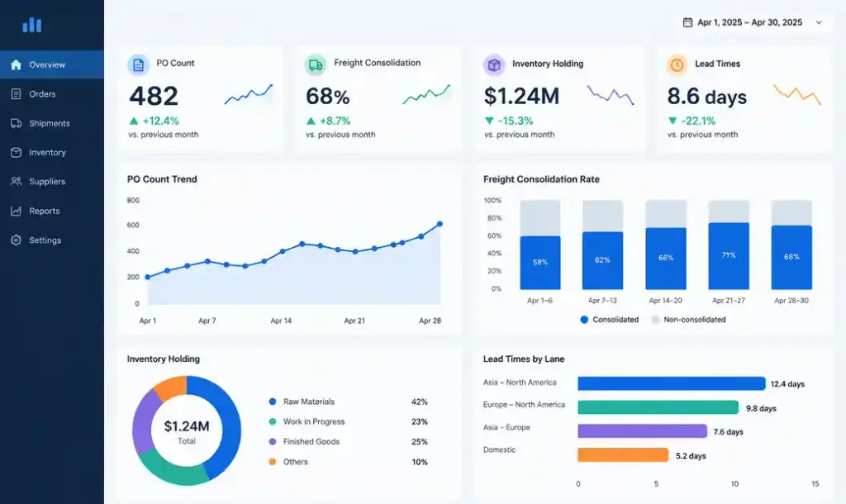Click the bar-chart app logo
Viewport: 846px width, 504px height.
[x=32, y=24]
